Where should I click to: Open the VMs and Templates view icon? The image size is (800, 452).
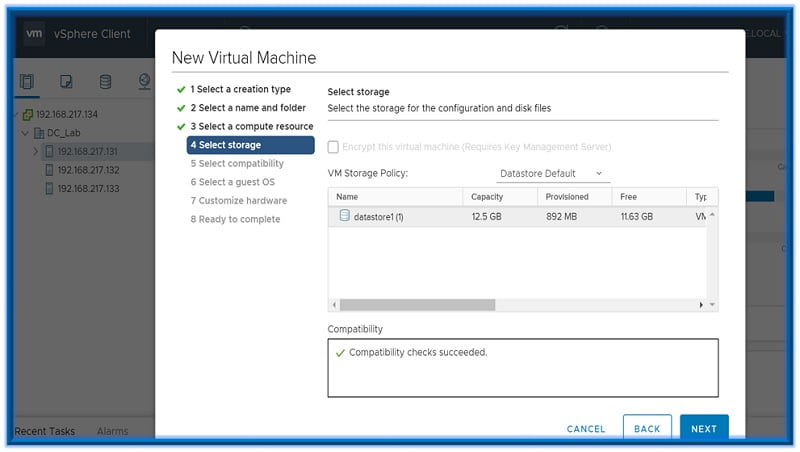pos(66,81)
